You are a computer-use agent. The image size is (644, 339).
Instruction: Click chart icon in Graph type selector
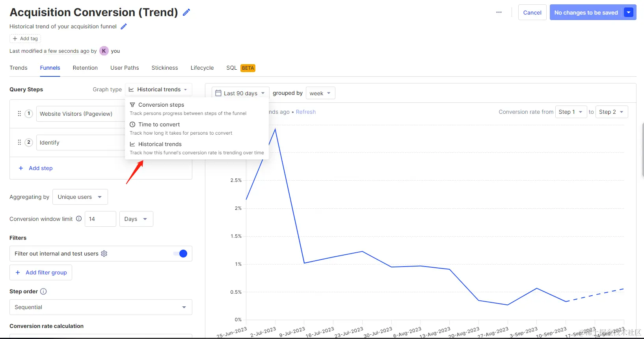[x=131, y=89]
